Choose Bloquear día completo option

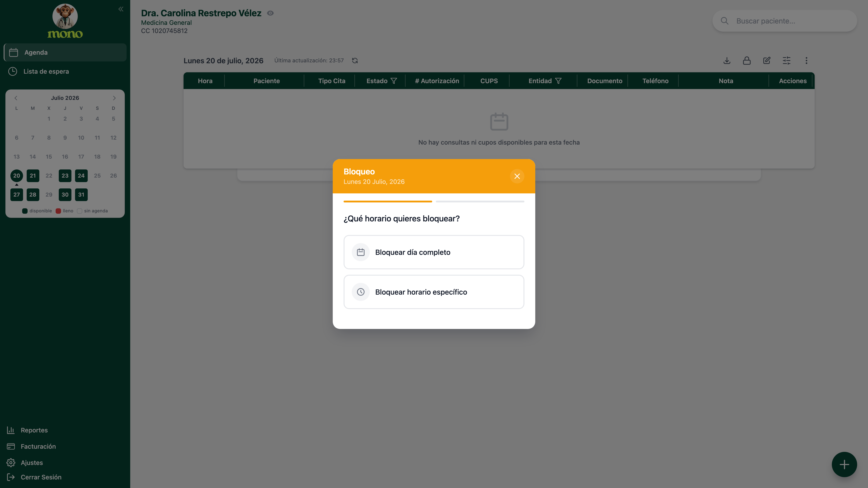(434, 252)
